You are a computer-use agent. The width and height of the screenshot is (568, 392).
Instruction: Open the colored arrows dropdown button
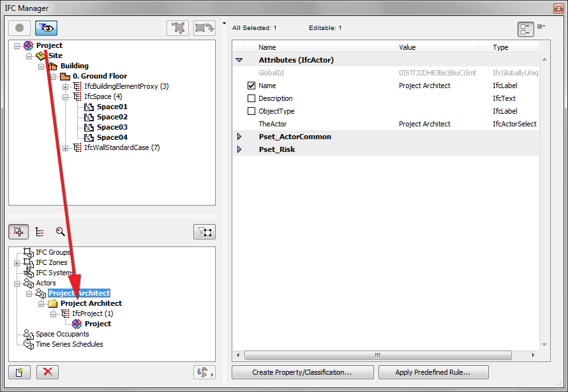(x=204, y=372)
